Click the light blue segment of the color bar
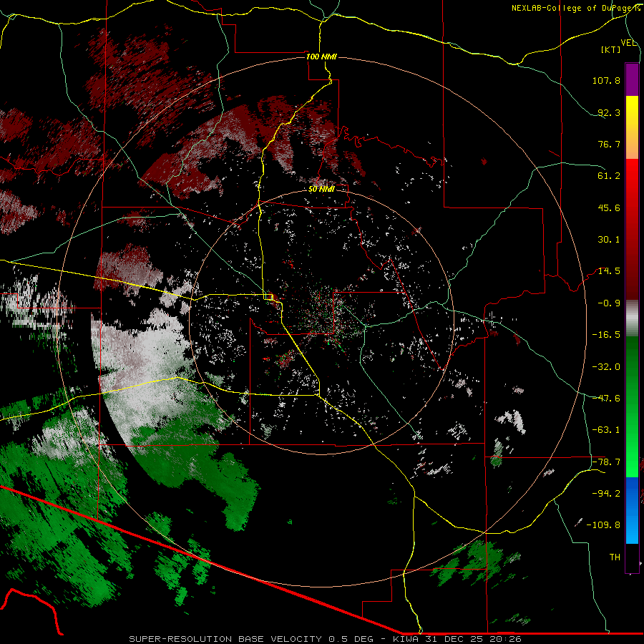This screenshot has height=644, width=644. [632, 530]
